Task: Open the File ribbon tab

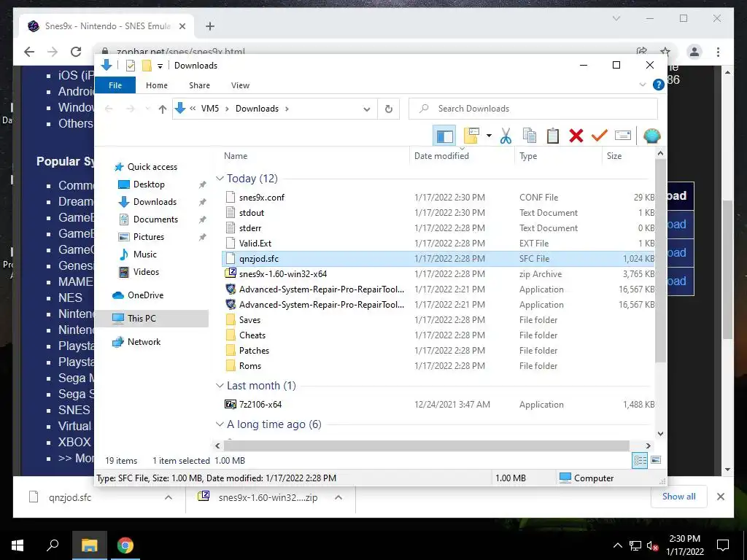Action: click(x=115, y=85)
